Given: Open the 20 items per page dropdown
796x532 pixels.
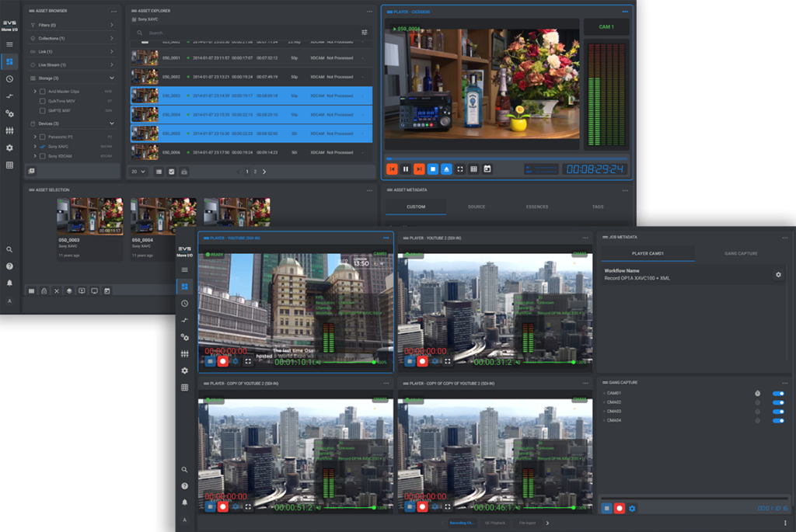Looking at the screenshot, I should click(x=138, y=171).
